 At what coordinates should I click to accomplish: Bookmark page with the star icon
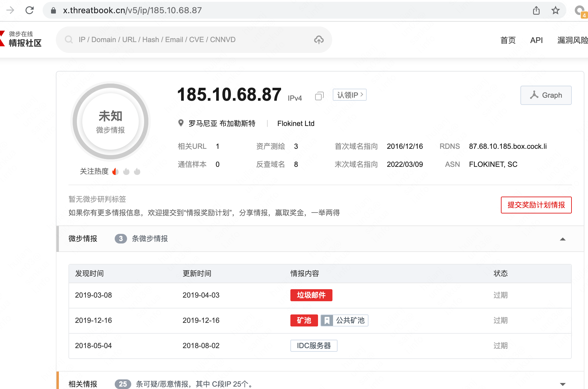tap(555, 11)
